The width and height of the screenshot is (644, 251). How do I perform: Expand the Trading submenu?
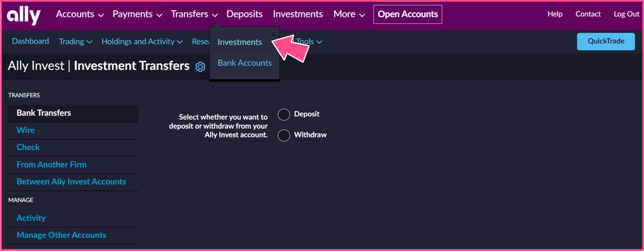75,42
